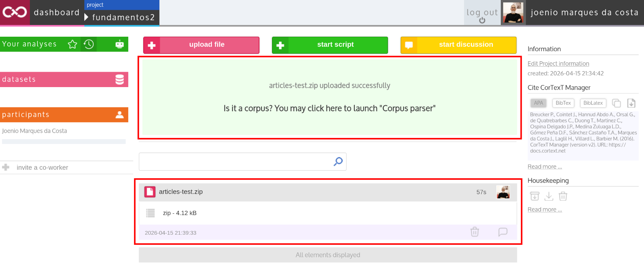Open Edit Project information link
Image resolution: width=644 pixels, height=277 pixels.
pos(558,64)
